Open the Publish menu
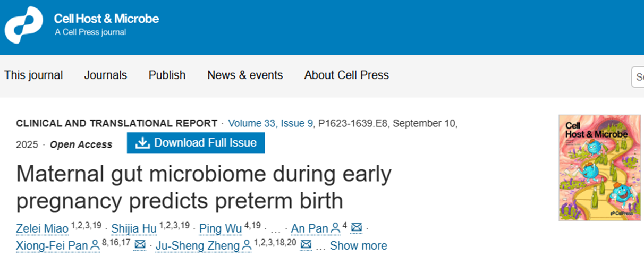This screenshot has width=644, height=256. click(x=167, y=75)
